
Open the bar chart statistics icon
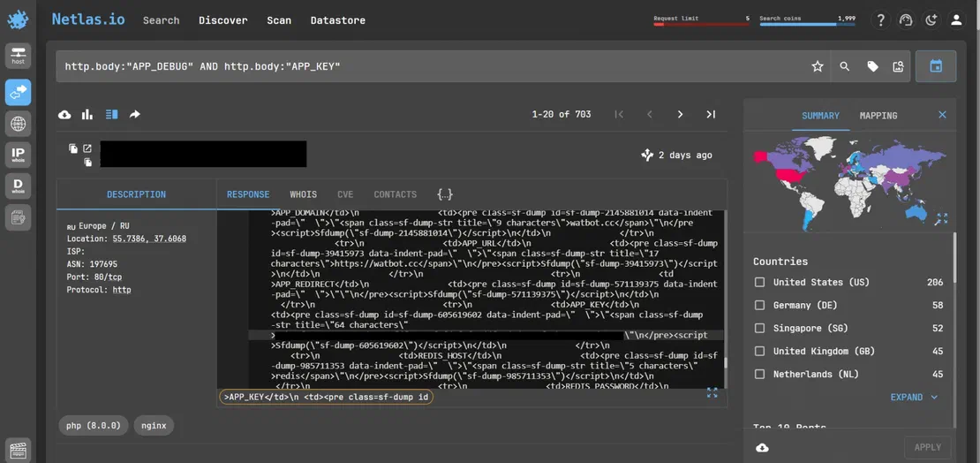87,115
